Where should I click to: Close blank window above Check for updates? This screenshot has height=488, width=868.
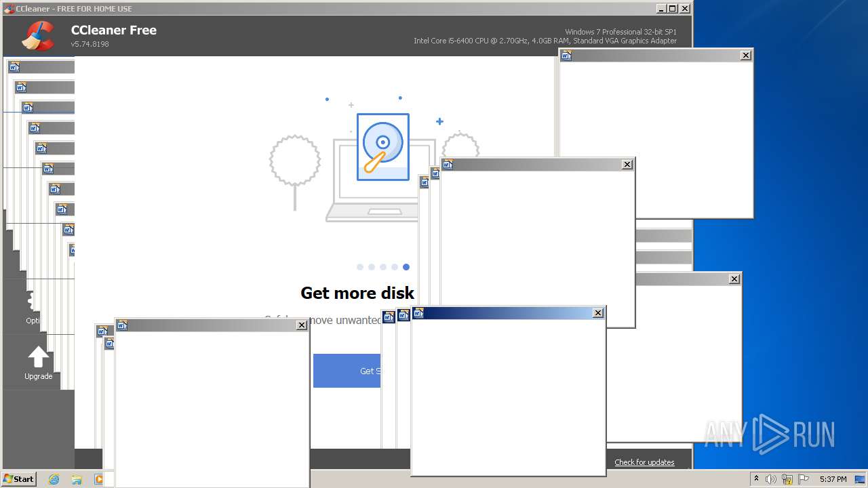tap(734, 279)
